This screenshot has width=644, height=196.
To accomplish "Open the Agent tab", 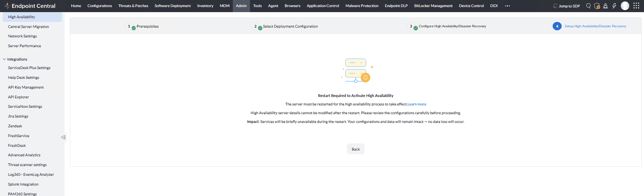I will 273,6.
